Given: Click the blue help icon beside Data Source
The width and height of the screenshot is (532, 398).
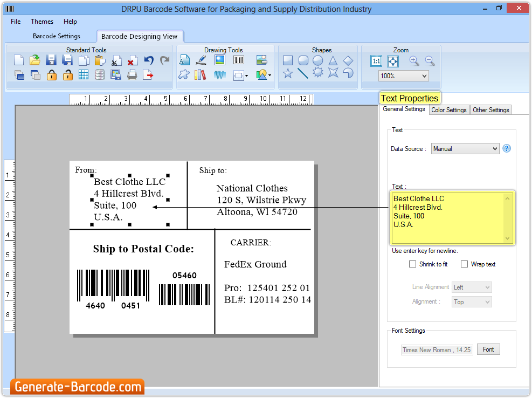Looking at the screenshot, I should pos(507,148).
